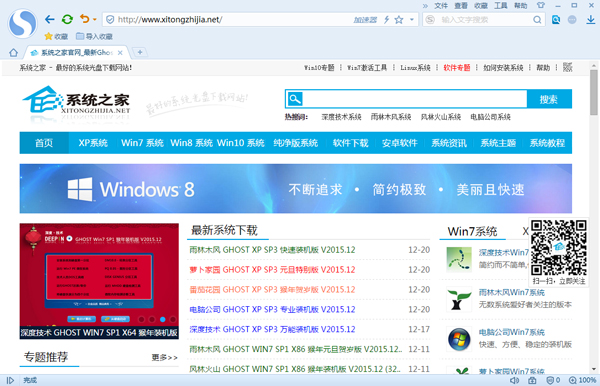The height and width of the screenshot is (386, 600).
Task: Open the Win10 系统 navigation item
Action: point(240,143)
